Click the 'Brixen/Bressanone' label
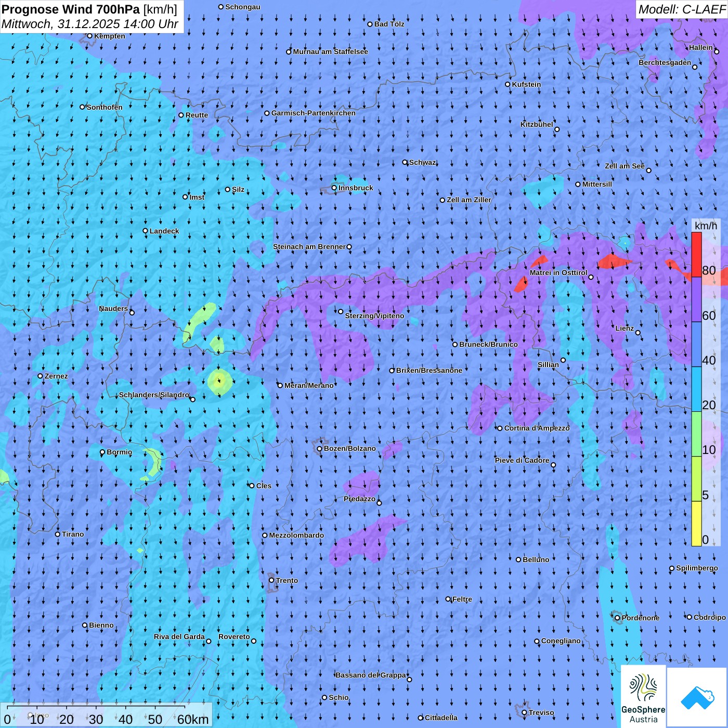Screen dimensions: 728x728 429,370
